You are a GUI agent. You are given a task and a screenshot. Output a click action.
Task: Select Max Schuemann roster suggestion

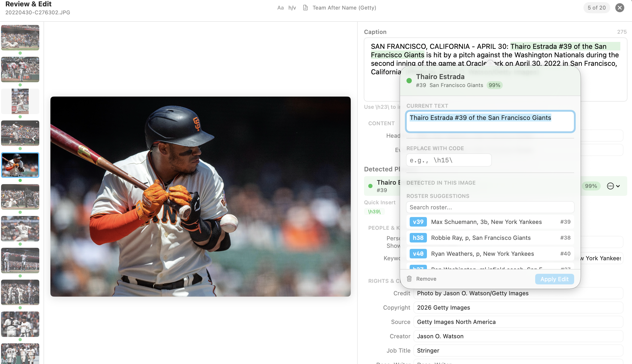click(486, 222)
